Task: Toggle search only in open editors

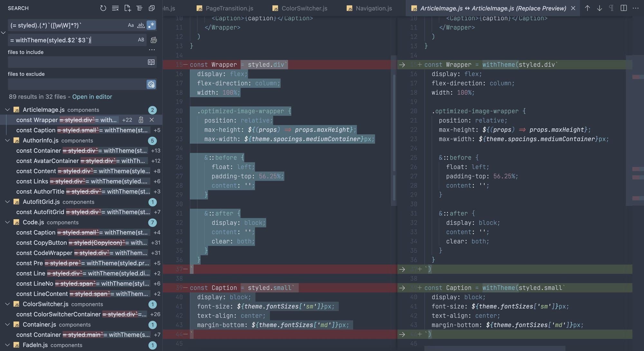Action: [x=151, y=62]
